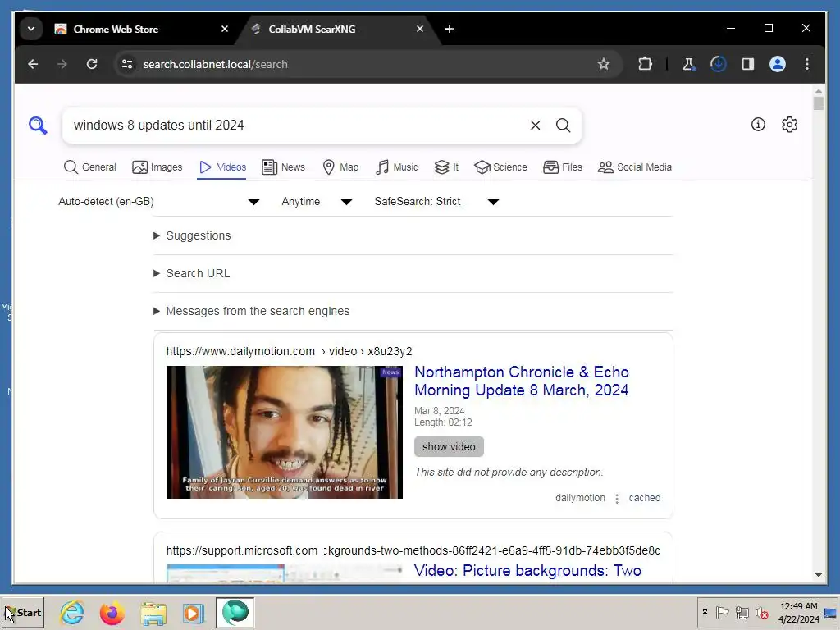Switch to News search category
840x630 pixels.
pos(283,167)
